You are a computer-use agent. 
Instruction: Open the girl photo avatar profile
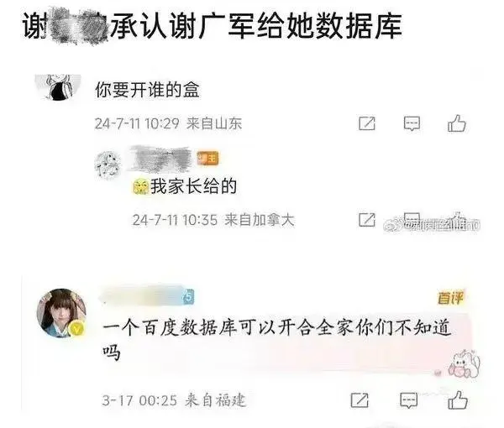61,313
